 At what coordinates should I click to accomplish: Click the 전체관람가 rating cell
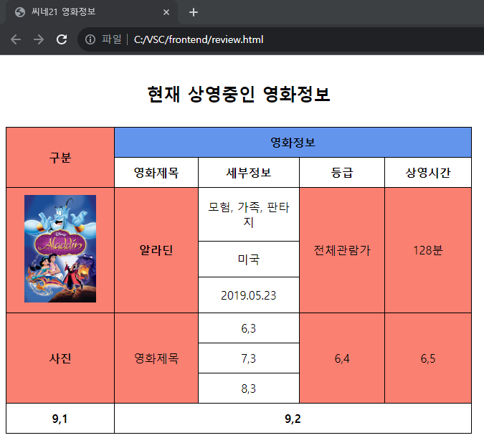[342, 250]
